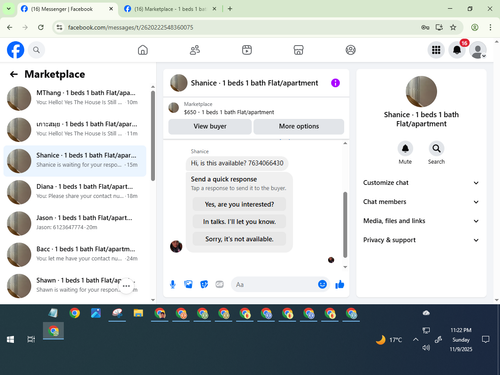The image size is (500, 375).
Task: Send 'Yes, are you interested?' quick response
Action: point(239,204)
